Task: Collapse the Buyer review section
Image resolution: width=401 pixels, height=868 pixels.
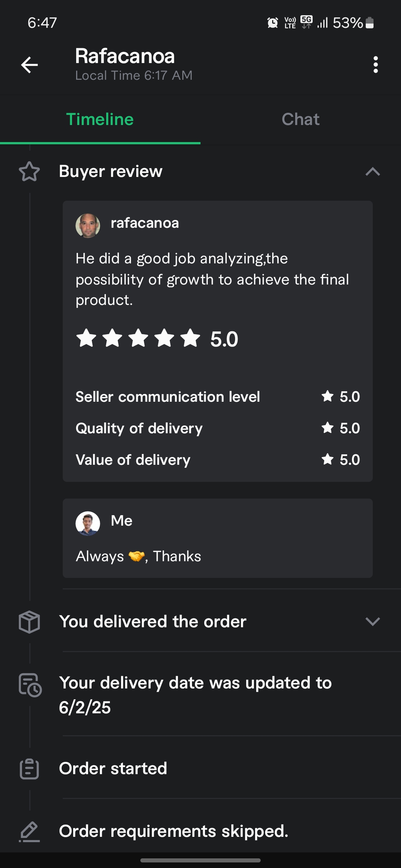Action: coord(372,171)
